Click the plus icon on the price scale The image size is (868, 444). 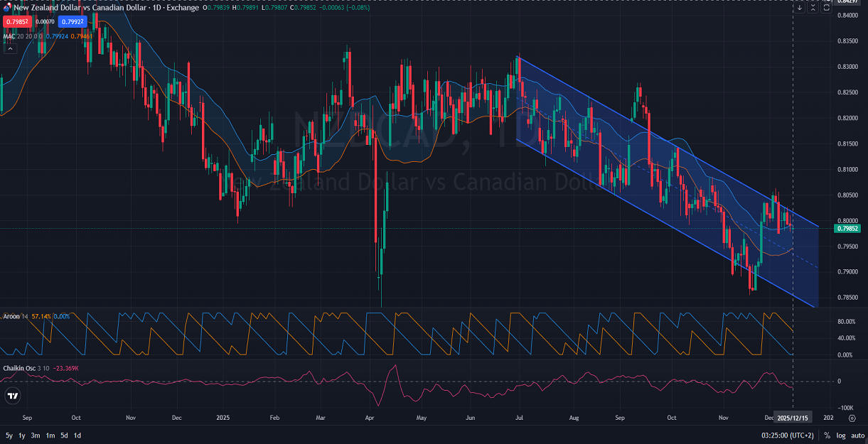point(827,1)
